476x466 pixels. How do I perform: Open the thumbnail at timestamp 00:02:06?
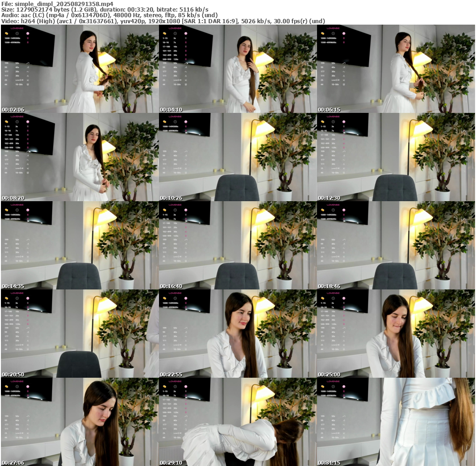click(79, 69)
